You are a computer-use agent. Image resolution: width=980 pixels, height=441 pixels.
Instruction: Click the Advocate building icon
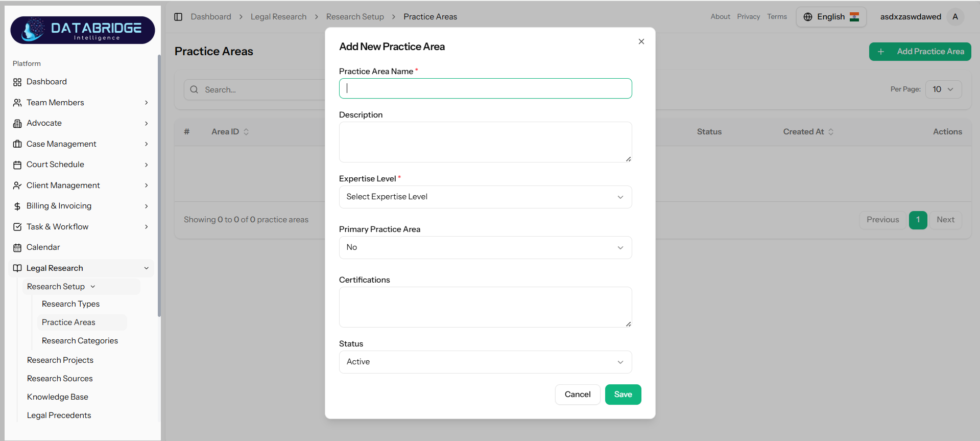pyautogui.click(x=17, y=123)
